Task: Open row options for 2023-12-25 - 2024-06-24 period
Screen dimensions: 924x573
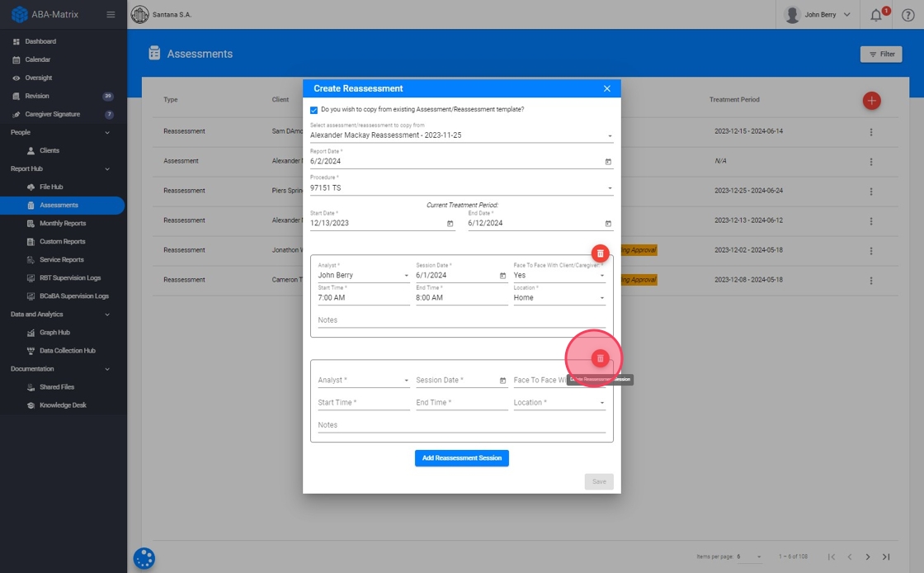Action: coord(871,192)
